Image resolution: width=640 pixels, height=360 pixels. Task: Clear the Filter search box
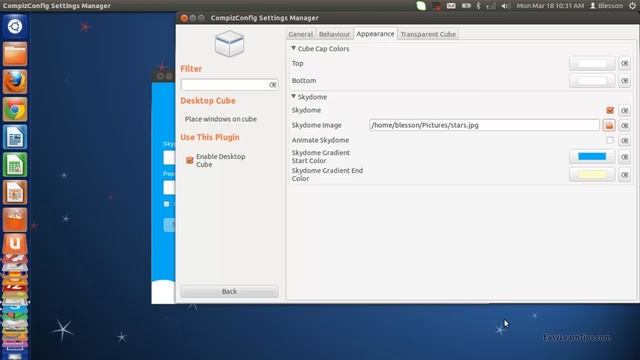273,84
